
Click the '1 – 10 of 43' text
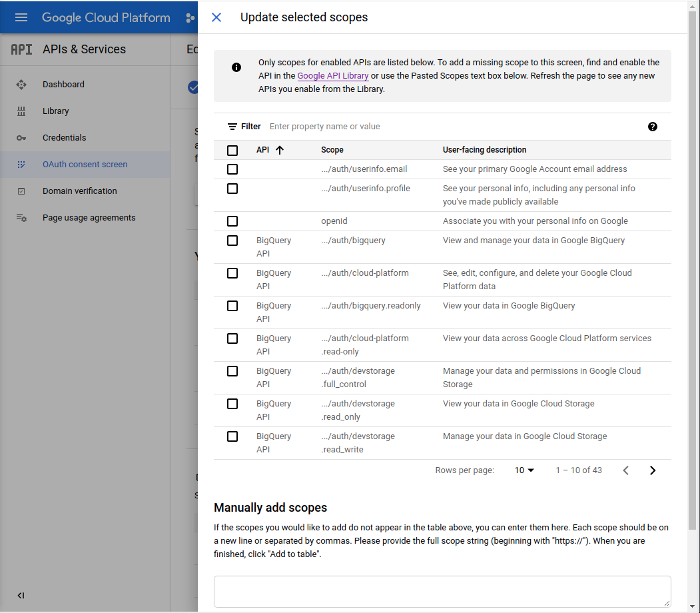coord(579,470)
